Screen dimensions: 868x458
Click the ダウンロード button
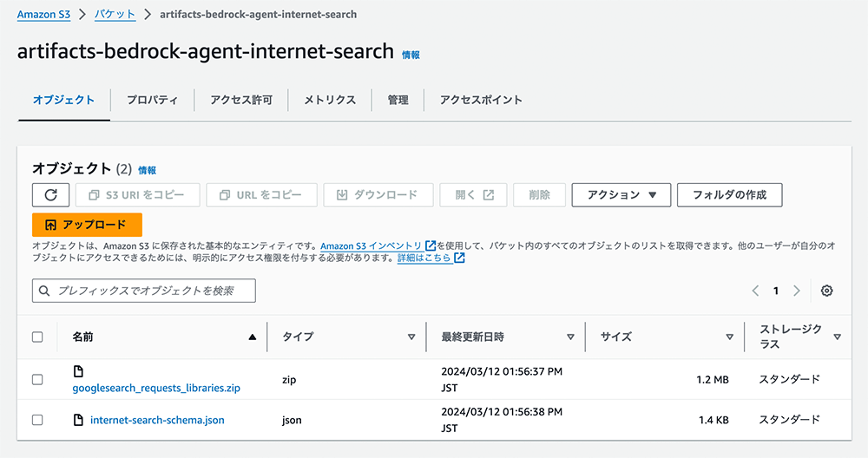[378, 194]
